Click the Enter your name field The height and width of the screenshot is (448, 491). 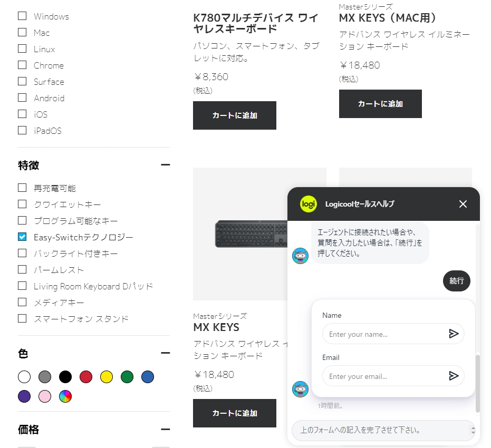[x=385, y=334]
